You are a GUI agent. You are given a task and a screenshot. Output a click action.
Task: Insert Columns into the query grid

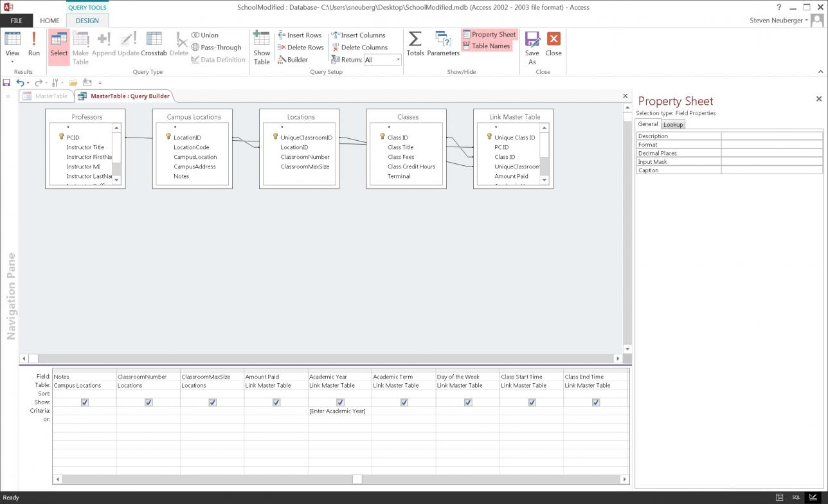tap(359, 35)
